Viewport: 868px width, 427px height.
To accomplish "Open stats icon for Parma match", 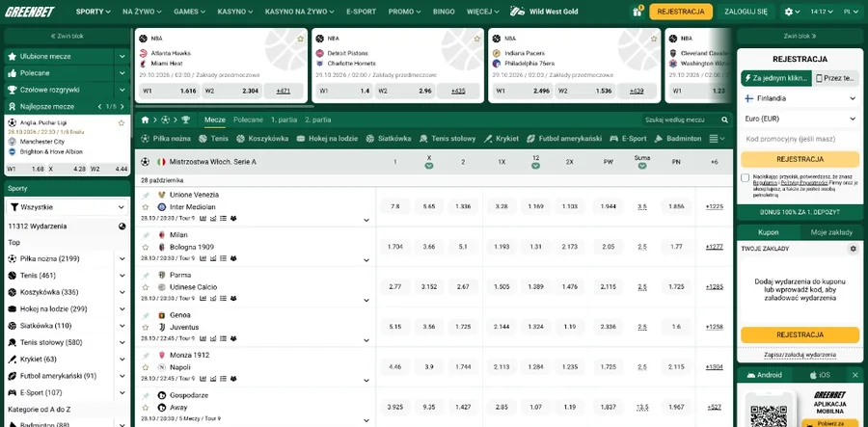I will [x=203, y=298].
